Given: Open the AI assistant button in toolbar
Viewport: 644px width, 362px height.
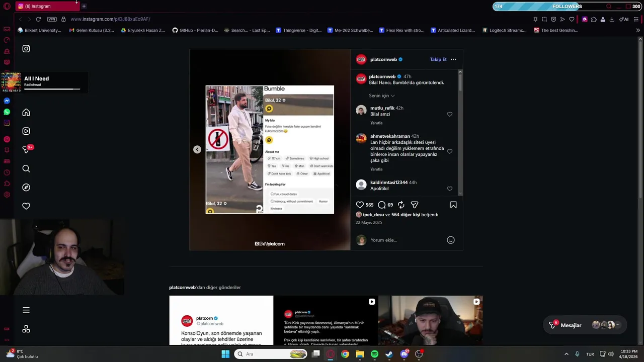Looking at the screenshot, I should click(624, 19).
